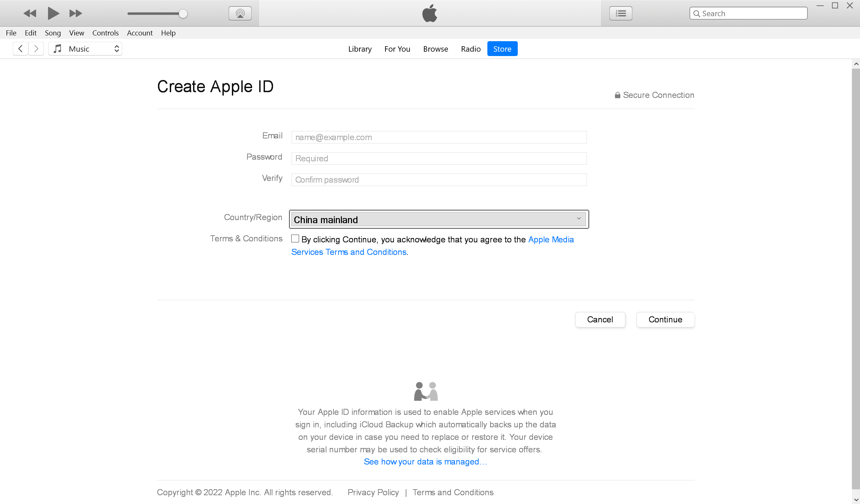Click the rewind playback icon
860x504 pixels.
(30, 13)
